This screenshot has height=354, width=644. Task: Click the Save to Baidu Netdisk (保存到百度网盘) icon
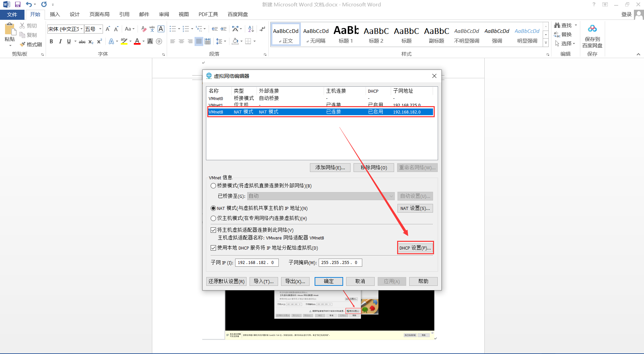592,28
